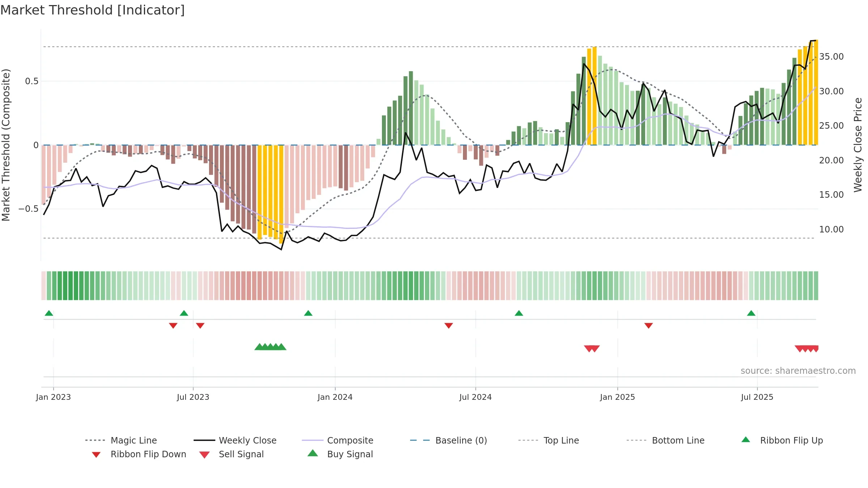Toggle the Baseline (0) legend entry

(x=448, y=440)
